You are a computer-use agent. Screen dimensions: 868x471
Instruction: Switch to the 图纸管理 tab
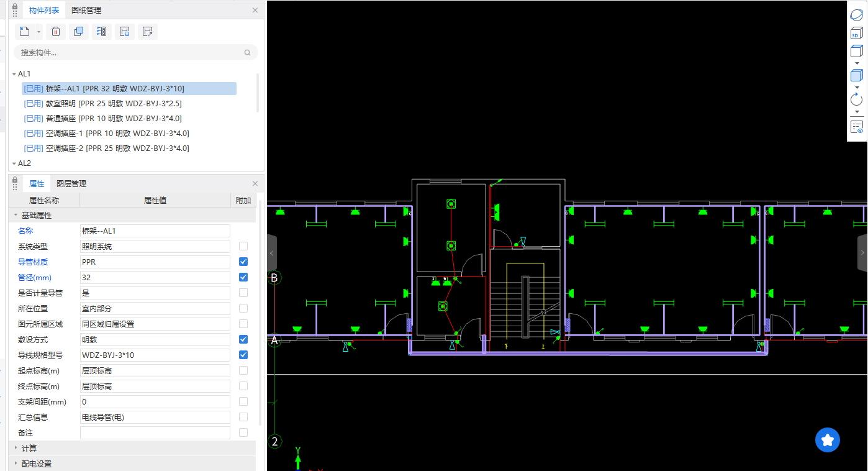(x=86, y=10)
